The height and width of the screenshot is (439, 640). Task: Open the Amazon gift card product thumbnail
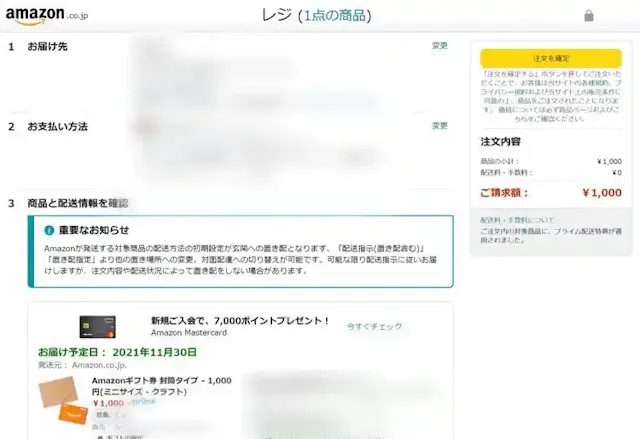(63, 400)
